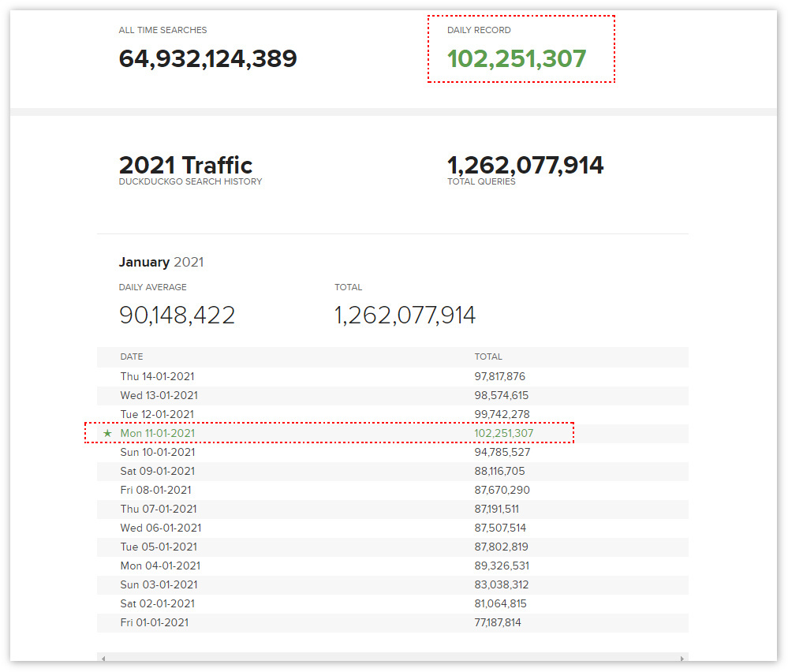Select the 2021 Traffic heading

tap(185, 166)
